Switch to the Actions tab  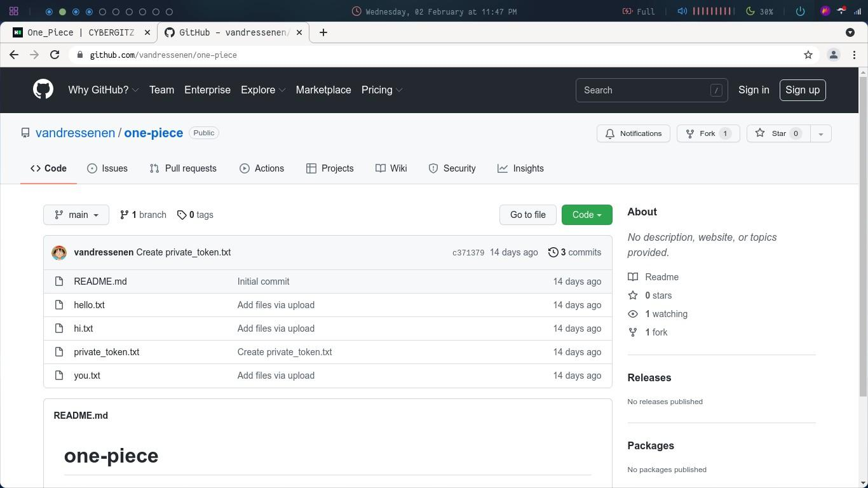point(262,168)
